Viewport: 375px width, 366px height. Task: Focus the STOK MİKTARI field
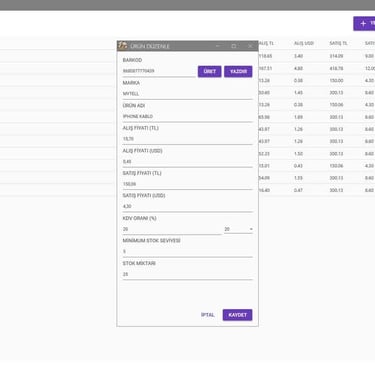(187, 274)
